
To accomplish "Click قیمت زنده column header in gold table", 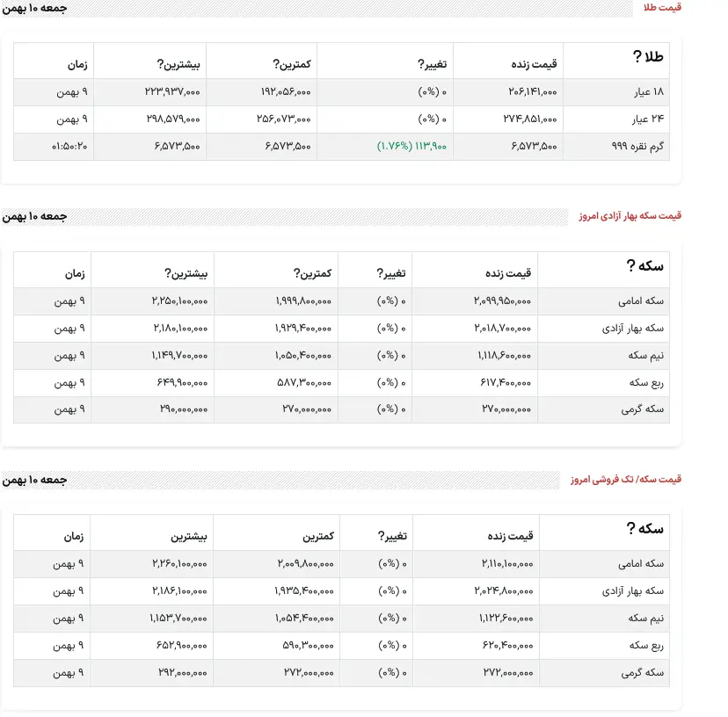I will [x=535, y=64].
